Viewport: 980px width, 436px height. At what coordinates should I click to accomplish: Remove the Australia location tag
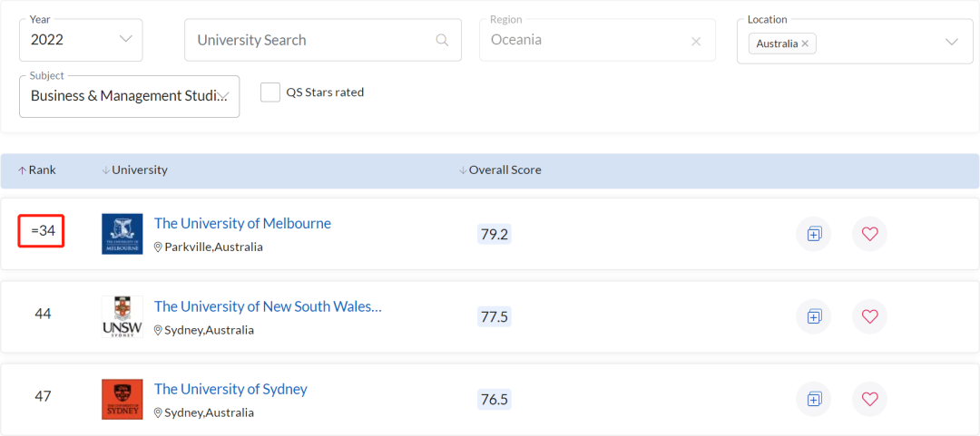click(805, 44)
